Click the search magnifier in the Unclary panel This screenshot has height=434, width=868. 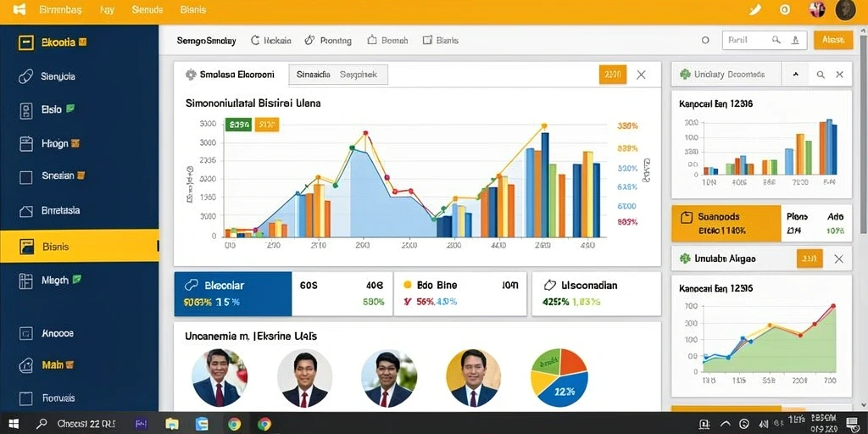[821, 75]
